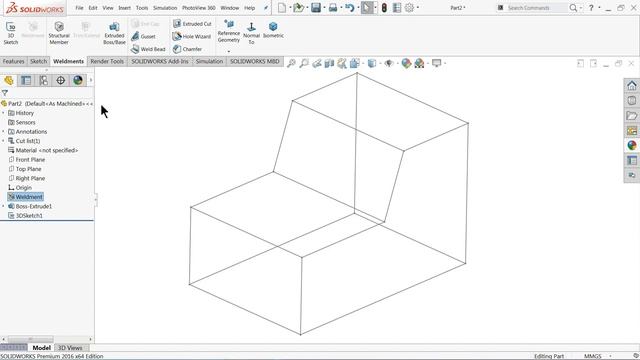Toggle Hide/Show Items
Viewport: 640px width, 360px height.
coord(389,63)
